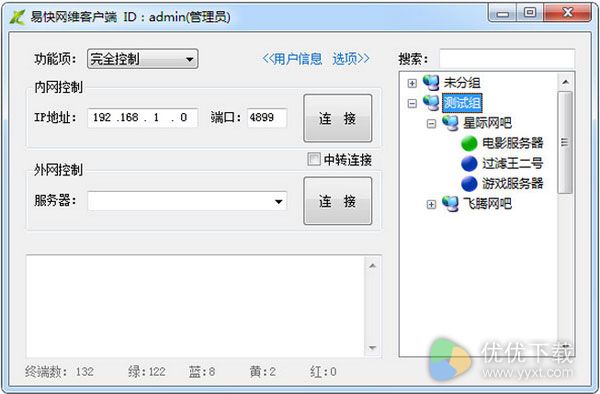Click the log box scroll up arrow
The width and height of the screenshot is (600, 394).
[372, 265]
